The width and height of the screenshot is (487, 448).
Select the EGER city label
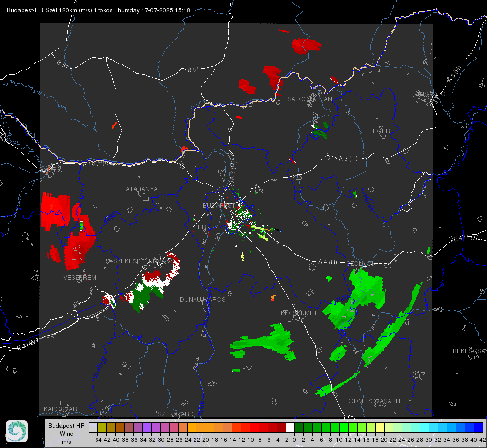pos(381,131)
